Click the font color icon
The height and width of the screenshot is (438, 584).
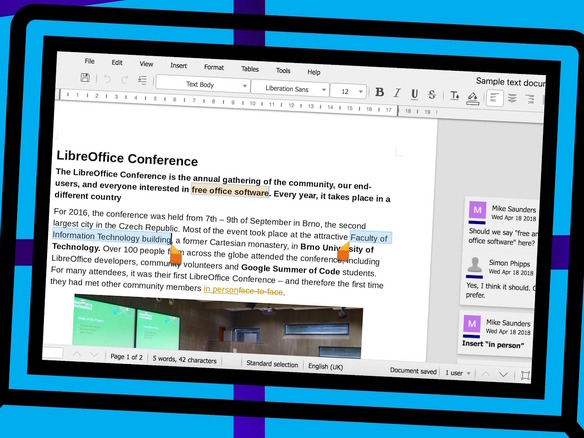pos(454,96)
